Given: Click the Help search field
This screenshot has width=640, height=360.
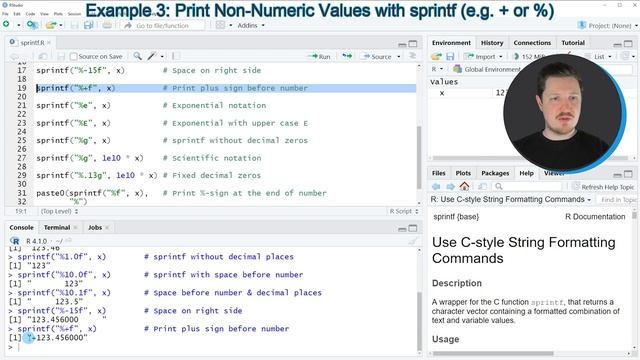Looking at the screenshot, I should (x=527, y=187).
